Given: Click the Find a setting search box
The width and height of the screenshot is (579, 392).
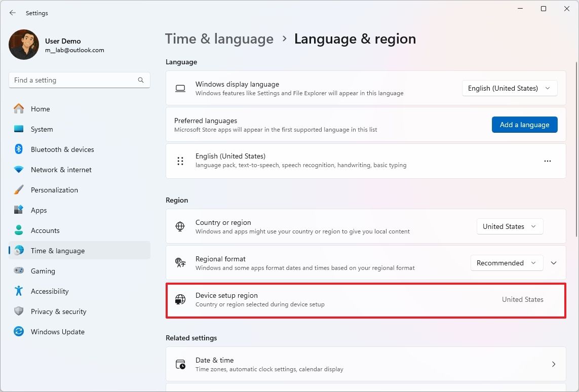Looking at the screenshot, I should tap(73, 80).
